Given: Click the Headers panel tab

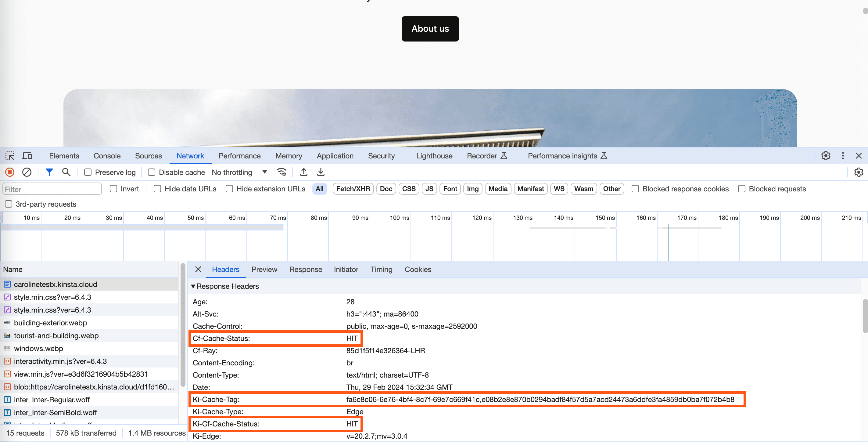Looking at the screenshot, I should point(225,270).
